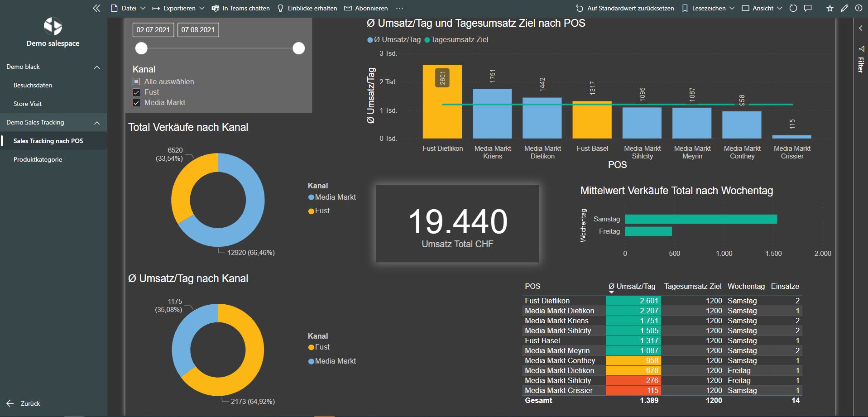
Task: Edit start date 02.07.2021 field
Action: [x=153, y=30]
